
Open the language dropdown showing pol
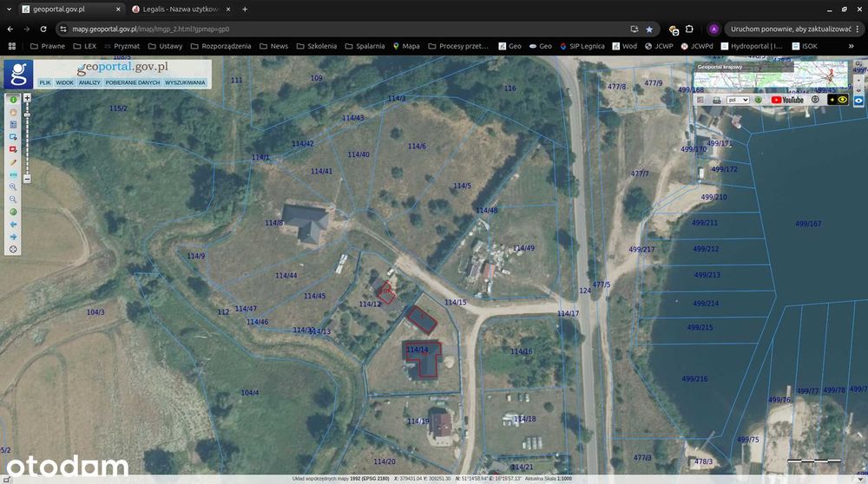(x=738, y=100)
